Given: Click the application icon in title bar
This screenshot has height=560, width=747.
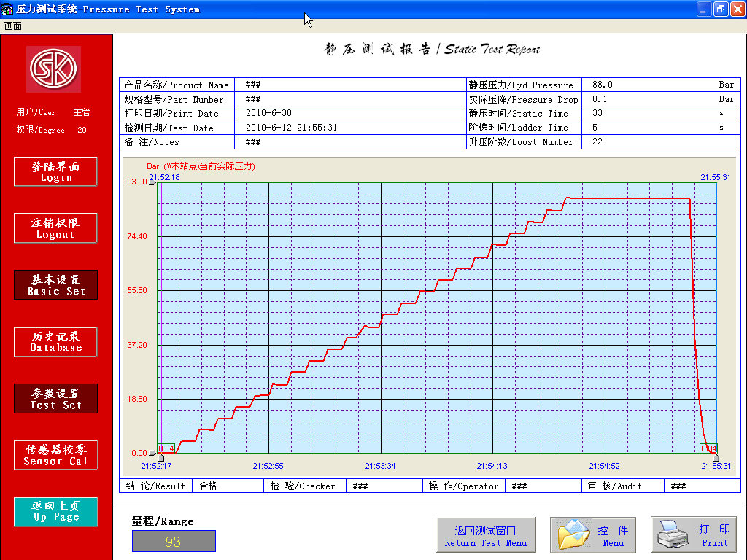Looking at the screenshot, I should [8, 9].
